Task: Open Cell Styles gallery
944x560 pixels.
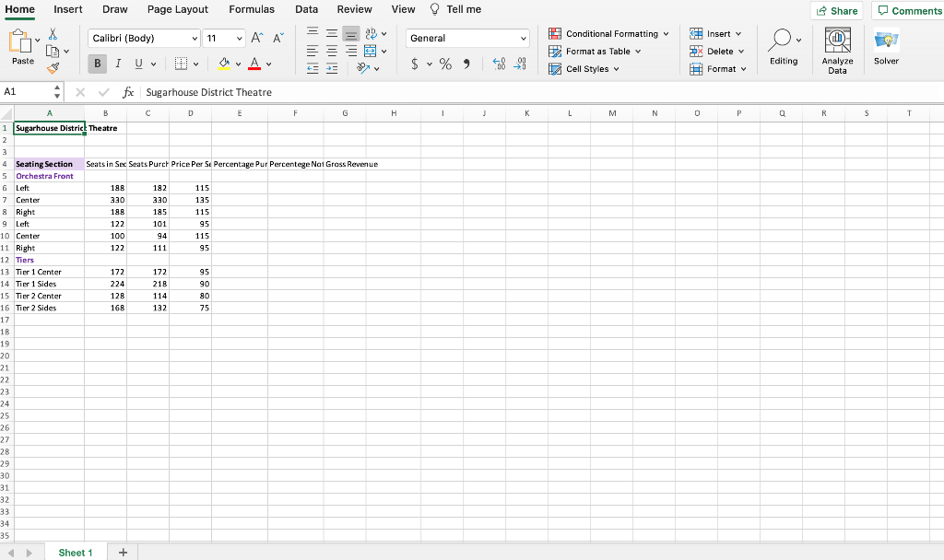Action: click(584, 68)
